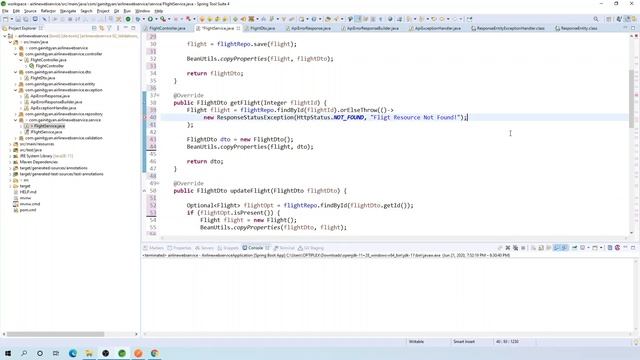Collapse the updateFlight method fold marker at line 49
Screen dimensions: 640x360
coord(158,184)
